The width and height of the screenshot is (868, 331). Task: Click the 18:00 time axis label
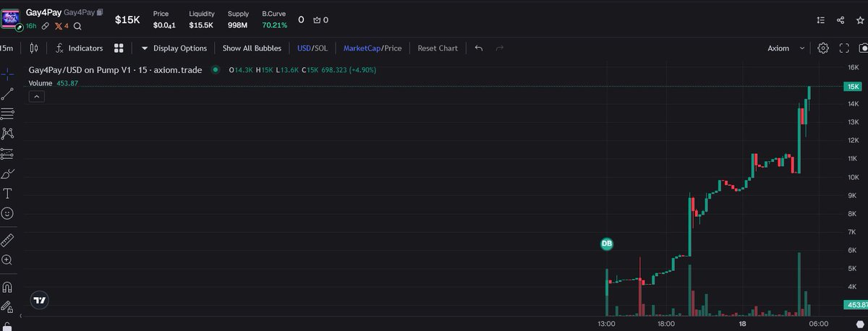point(666,324)
